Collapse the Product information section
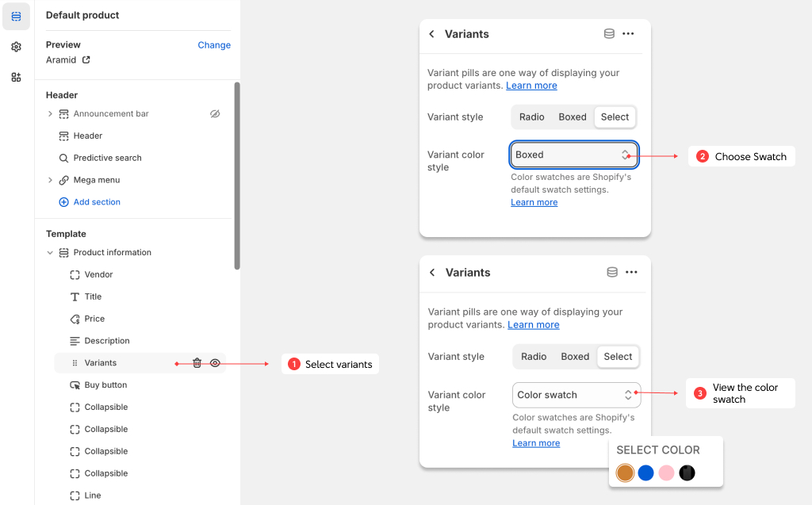The width and height of the screenshot is (812, 505). 50,253
